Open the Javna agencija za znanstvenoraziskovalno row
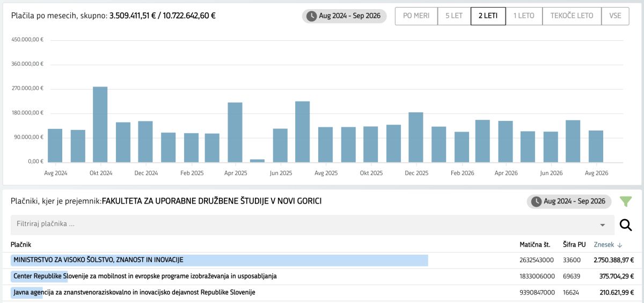 click(x=322, y=292)
